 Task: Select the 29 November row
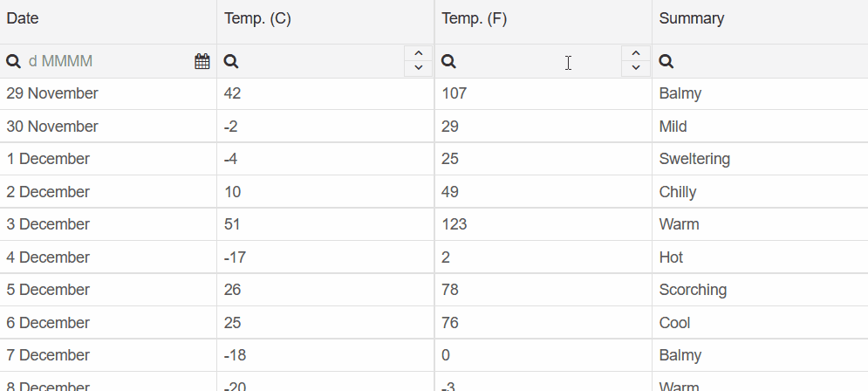coord(434,93)
